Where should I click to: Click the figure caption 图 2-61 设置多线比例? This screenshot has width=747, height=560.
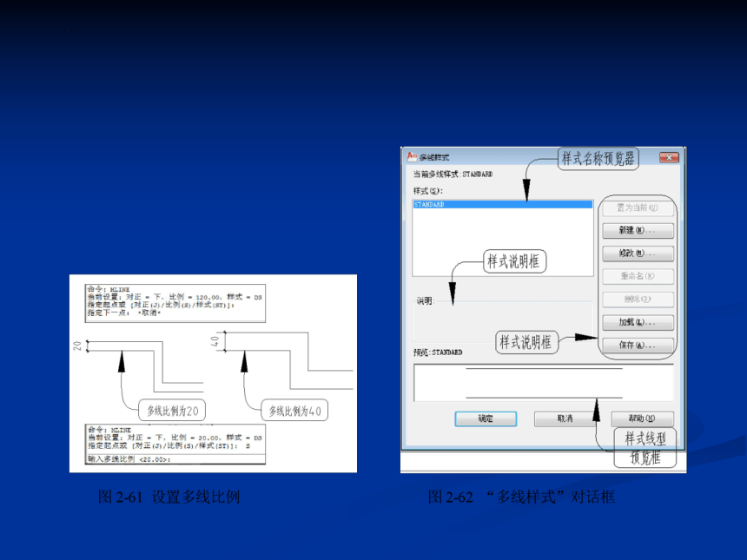169,497
